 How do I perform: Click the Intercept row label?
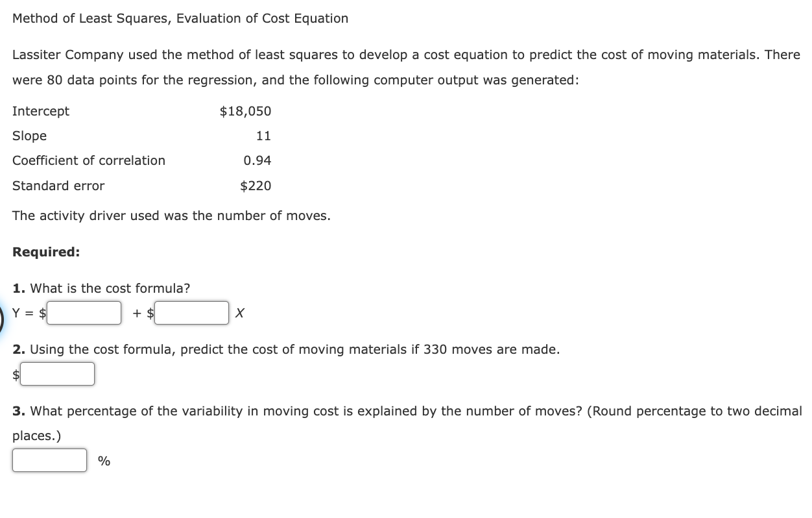[41, 111]
